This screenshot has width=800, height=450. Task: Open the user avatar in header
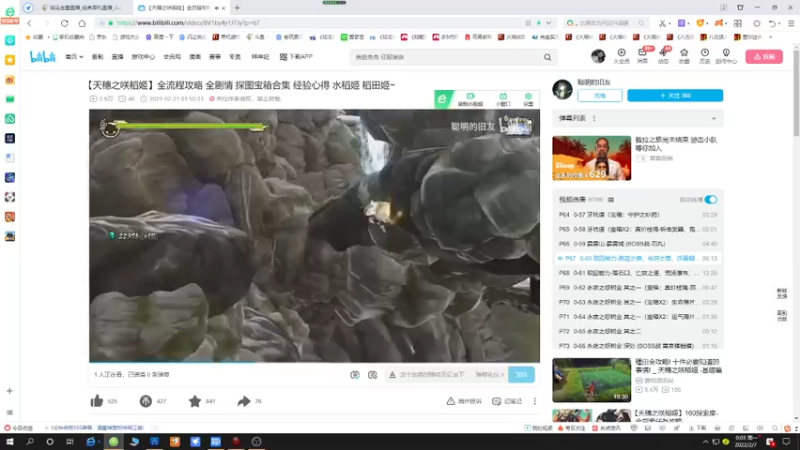point(598,56)
